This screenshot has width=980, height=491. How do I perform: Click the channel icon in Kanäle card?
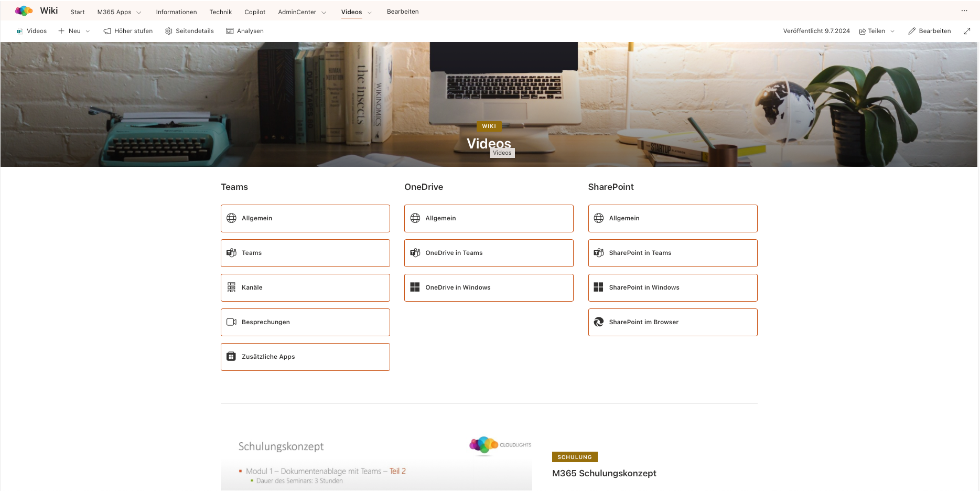(x=231, y=287)
